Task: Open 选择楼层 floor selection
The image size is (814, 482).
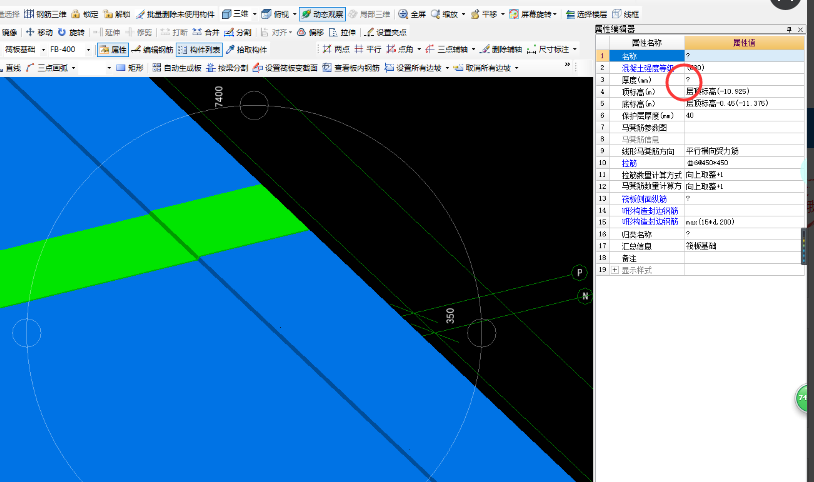Action: point(586,14)
